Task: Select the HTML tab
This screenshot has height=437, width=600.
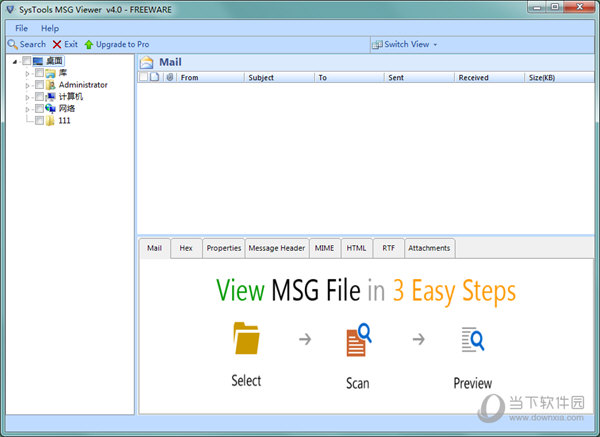Action: tap(356, 248)
